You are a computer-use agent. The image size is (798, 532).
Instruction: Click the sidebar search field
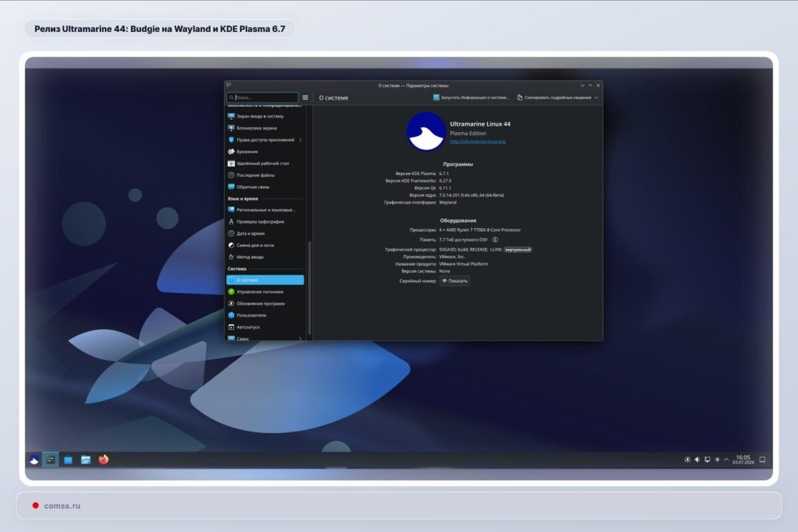coord(263,97)
